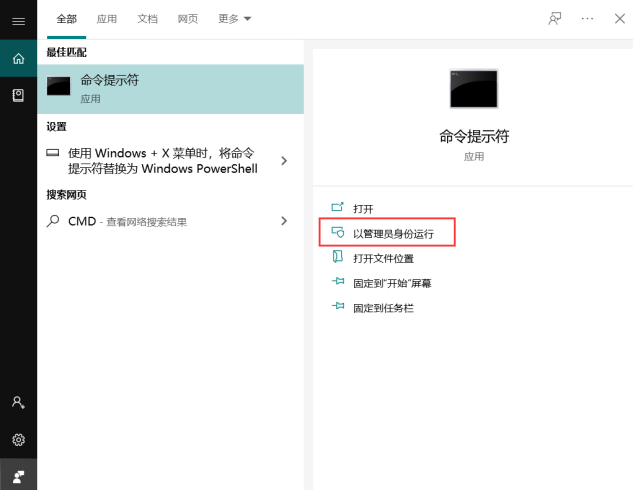This screenshot has height=491, width=633.
Task: Select 命令提示符 best match result
Action: point(170,89)
